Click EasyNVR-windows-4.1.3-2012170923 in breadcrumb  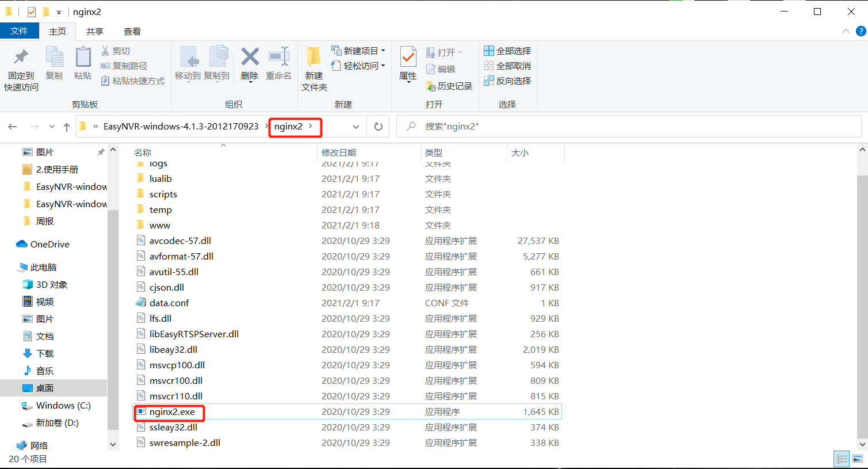click(181, 126)
